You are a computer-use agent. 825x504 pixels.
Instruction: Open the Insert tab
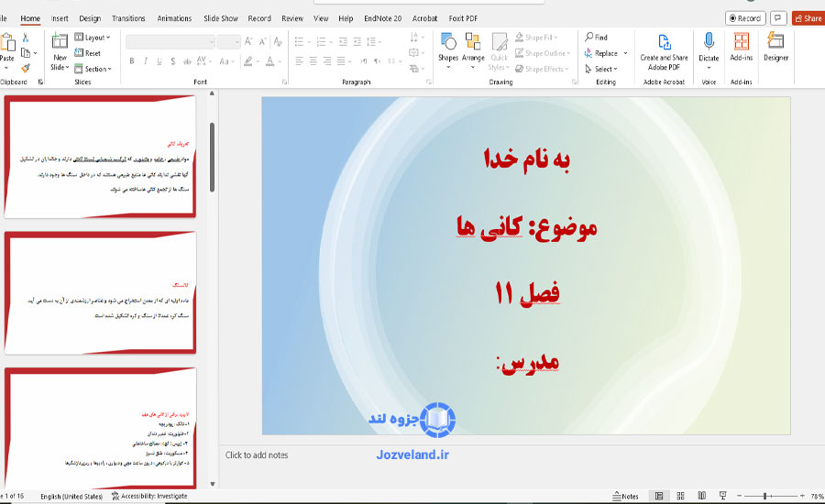click(60, 18)
